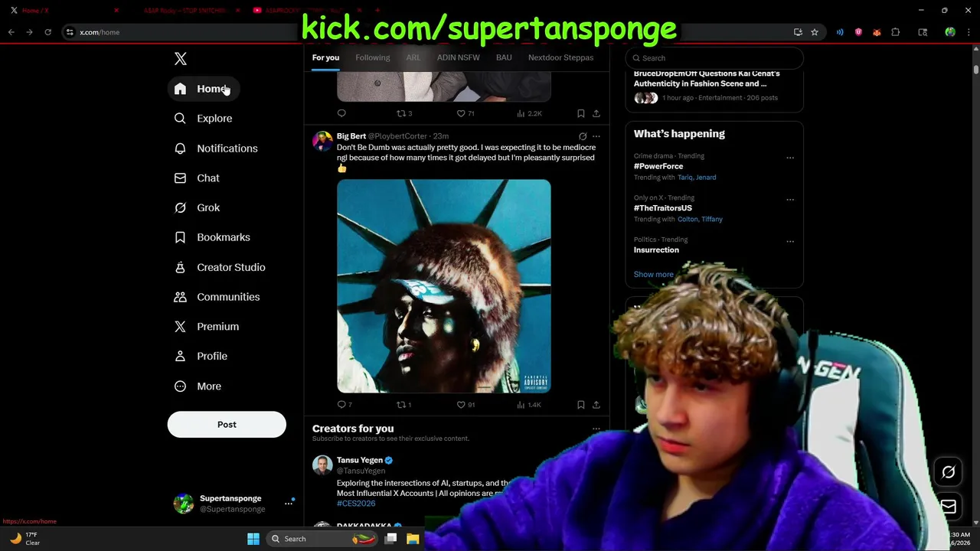Viewport: 980px width, 551px height.
Task: Like Big Bert's post with 91 likes
Action: pyautogui.click(x=465, y=405)
